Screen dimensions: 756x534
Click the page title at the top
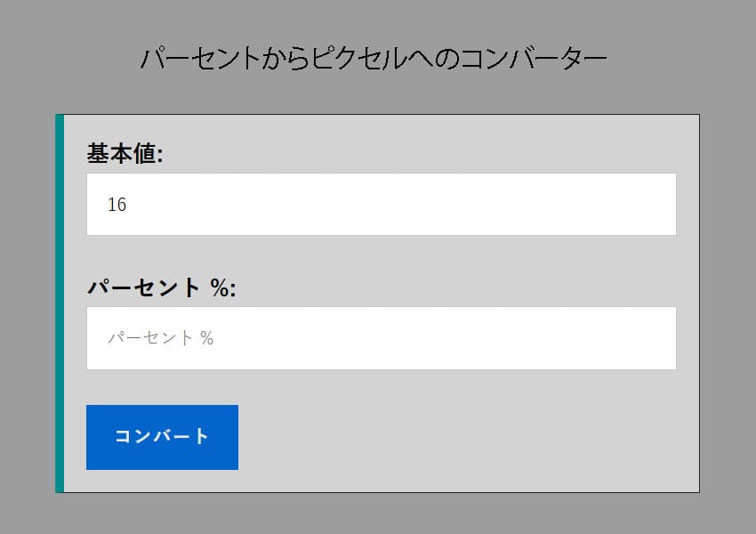[x=374, y=59]
